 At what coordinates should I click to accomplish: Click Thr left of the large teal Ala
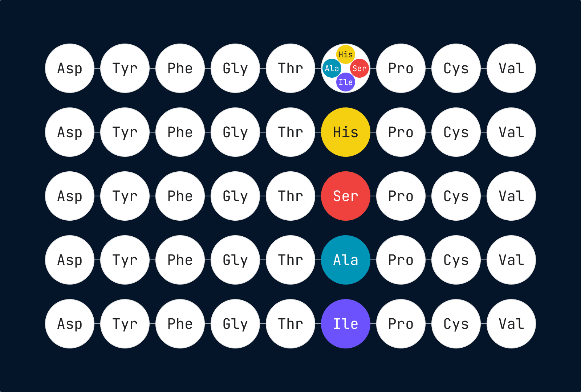point(290,260)
